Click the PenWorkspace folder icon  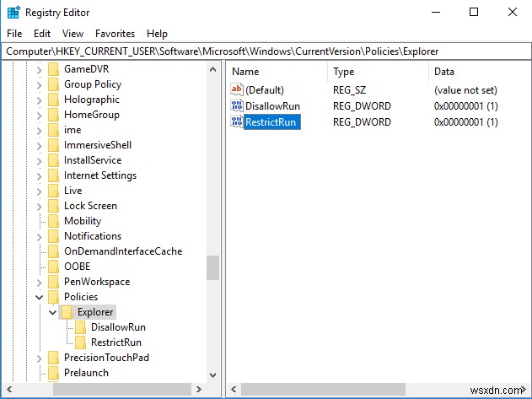(54, 282)
